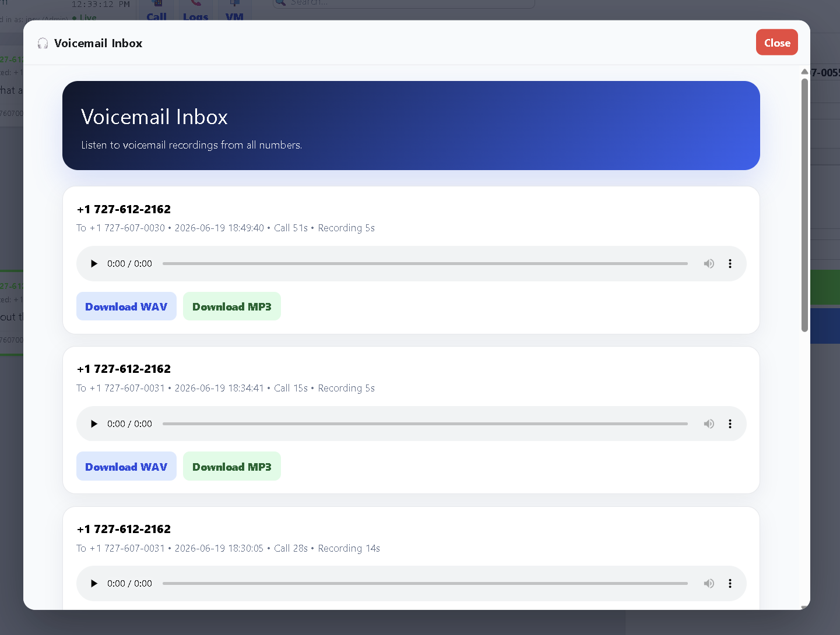Click the headphones icon beside Voicemail Inbox title
Image resolution: width=840 pixels, height=635 pixels.
click(x=43, y=43)
